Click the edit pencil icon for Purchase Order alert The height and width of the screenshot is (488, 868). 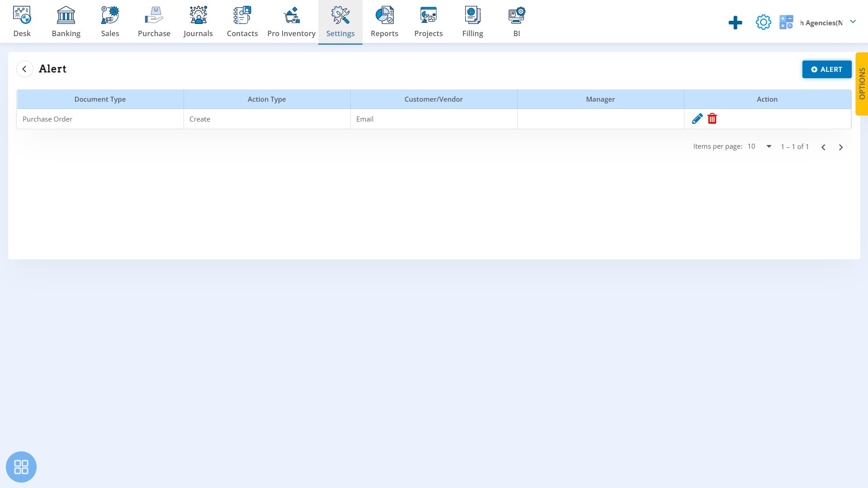[697, 118]
